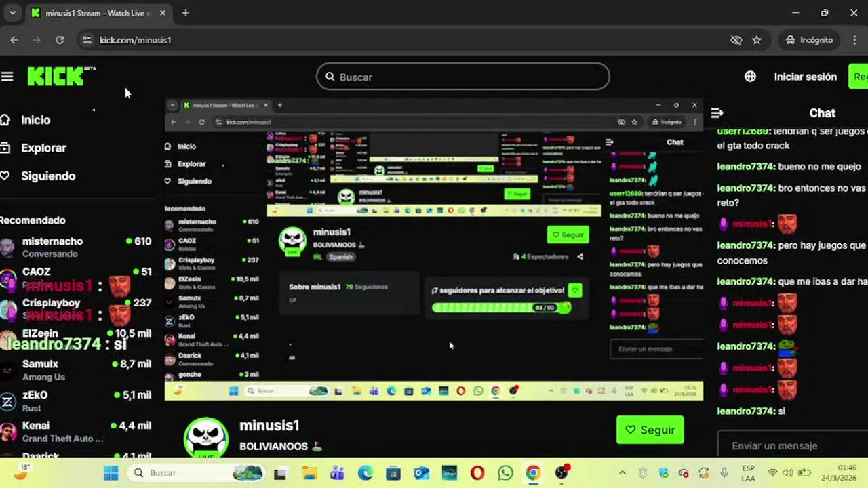Open the weather widget showing 18°
The width and height of the screenshot is (868, 488).
[22, 472]
